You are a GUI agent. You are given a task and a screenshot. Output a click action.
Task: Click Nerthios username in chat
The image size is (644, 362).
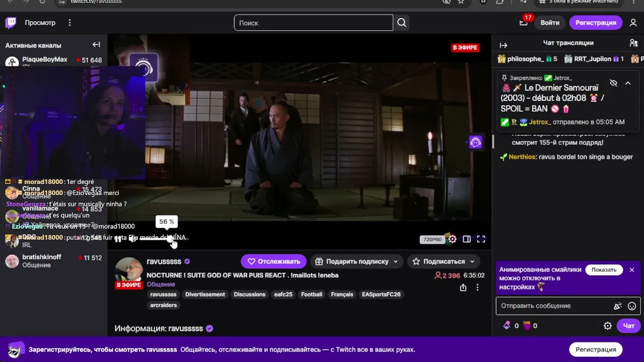[522, 157]
